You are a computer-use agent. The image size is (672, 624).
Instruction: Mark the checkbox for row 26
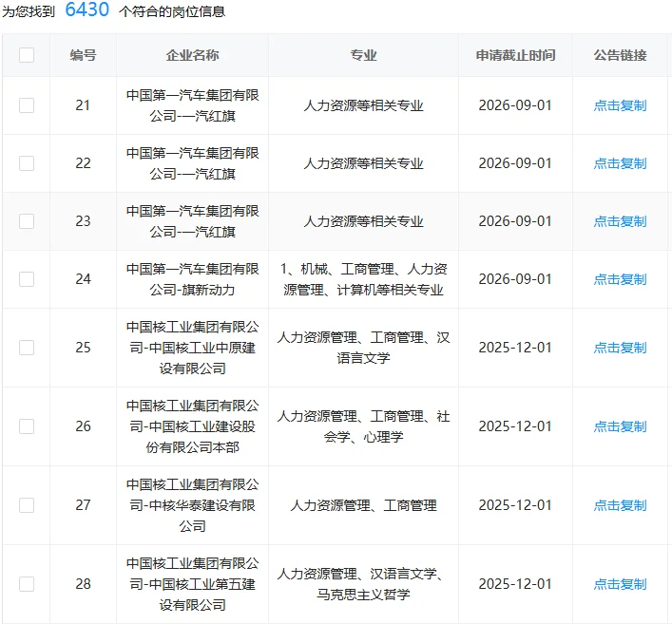pyautogui.click(x=27, y=426)
